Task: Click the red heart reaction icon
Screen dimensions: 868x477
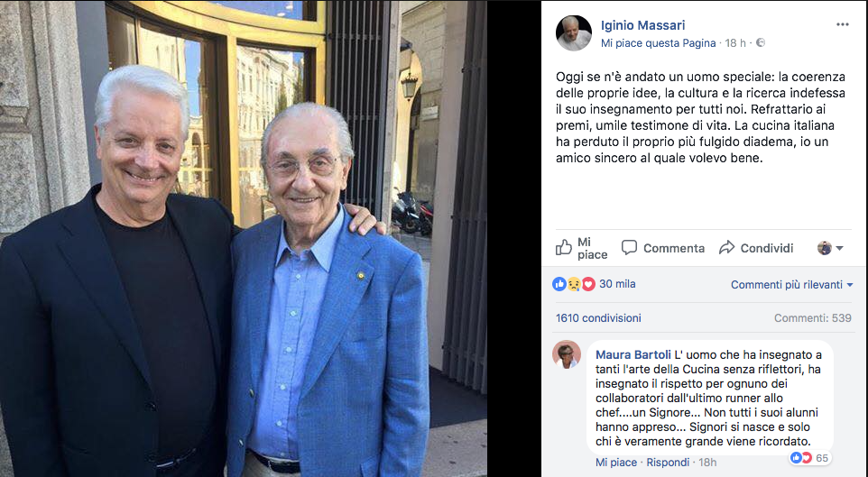Action: pyautogui.click(x=588, y=283)
